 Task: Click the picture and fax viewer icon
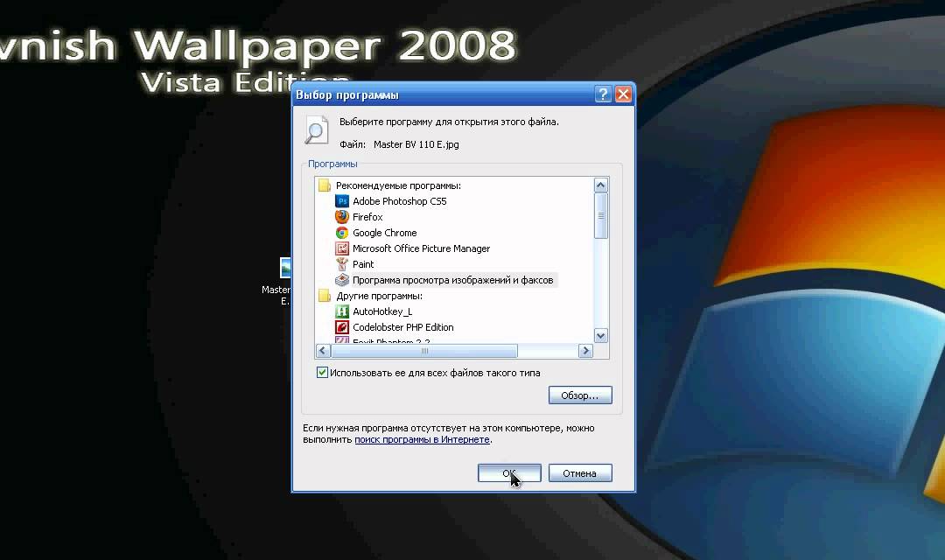(x=342, y=280)
